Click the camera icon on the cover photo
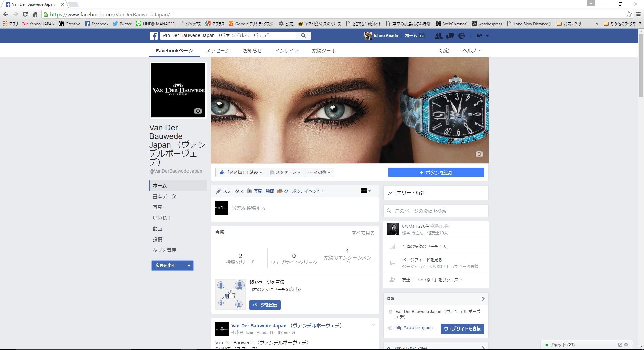 click(479, 154)
